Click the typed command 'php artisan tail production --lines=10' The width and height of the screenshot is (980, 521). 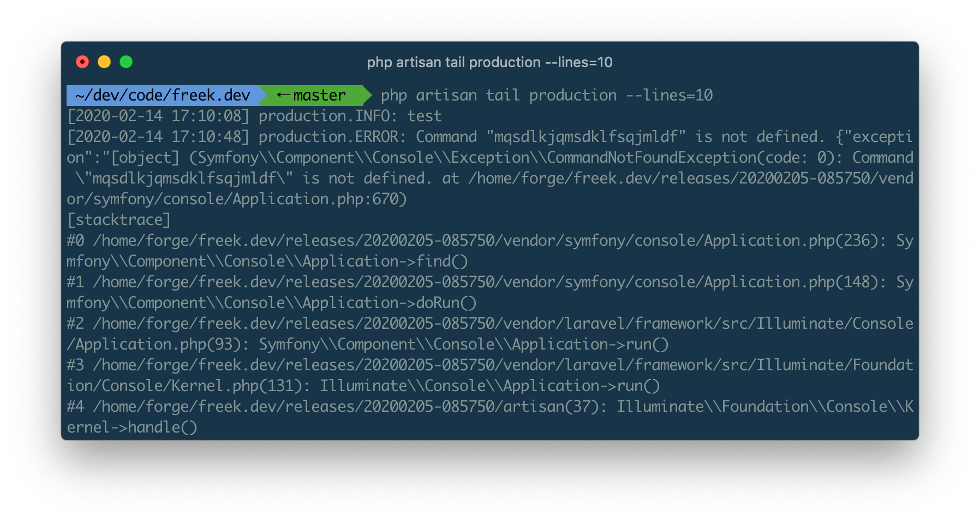[547, 95]
